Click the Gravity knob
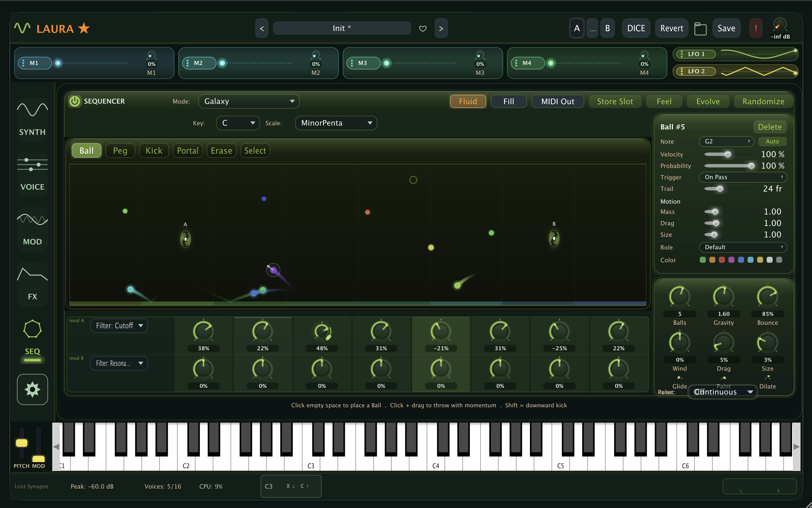This screenshot has height=508, width=812. (723, 297)
